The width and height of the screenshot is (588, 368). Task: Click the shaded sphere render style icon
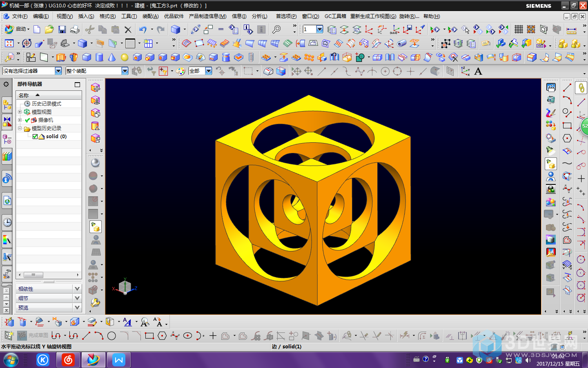click(95, 163)
